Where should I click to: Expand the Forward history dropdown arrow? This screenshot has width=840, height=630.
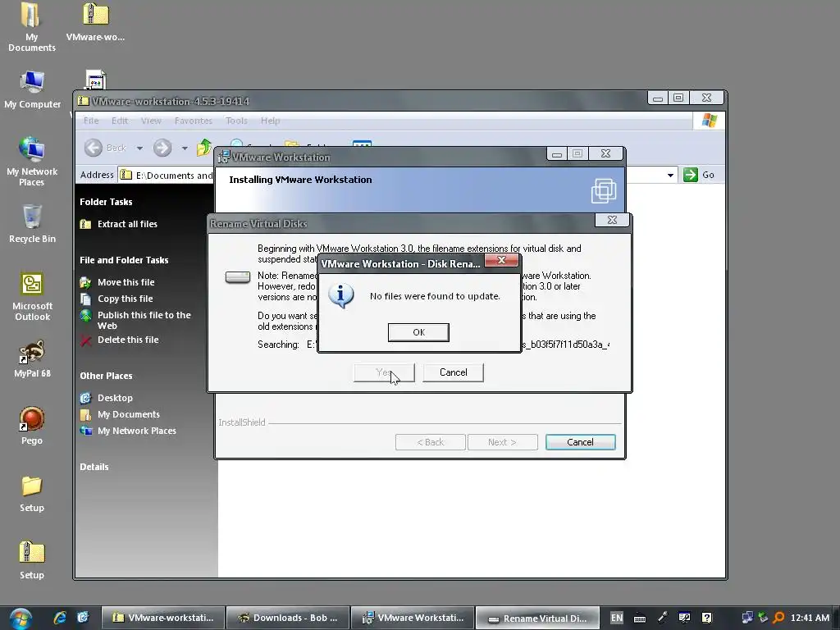185,148
